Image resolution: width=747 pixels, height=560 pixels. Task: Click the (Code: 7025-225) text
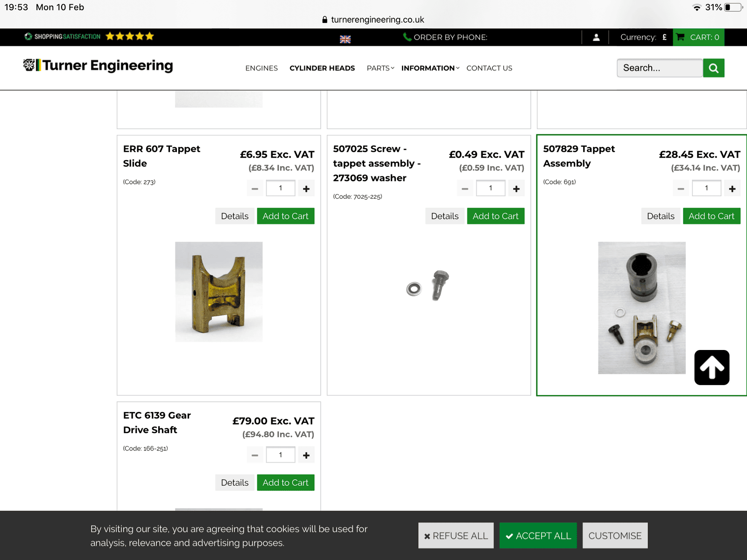click(x=358, y=196)
